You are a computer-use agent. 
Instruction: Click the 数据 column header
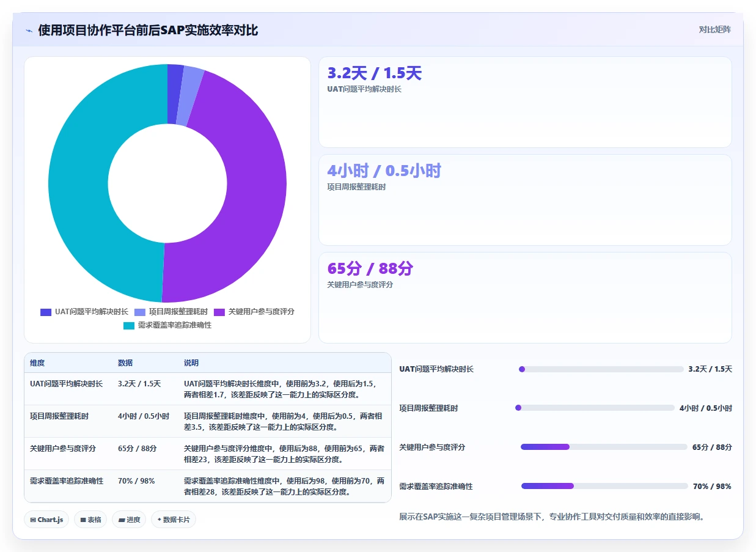coord(125,363)
